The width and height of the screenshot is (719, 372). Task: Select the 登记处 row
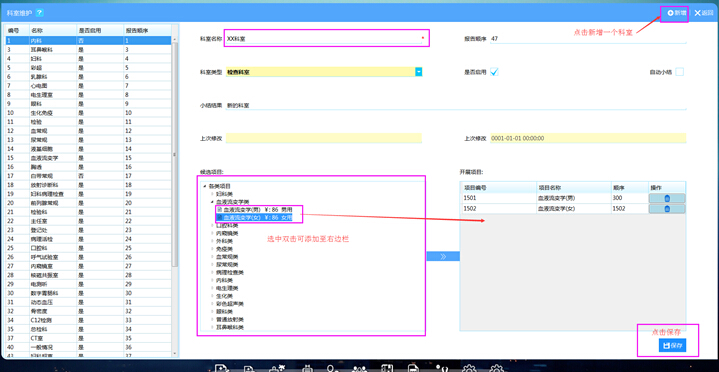coord(88,230)
